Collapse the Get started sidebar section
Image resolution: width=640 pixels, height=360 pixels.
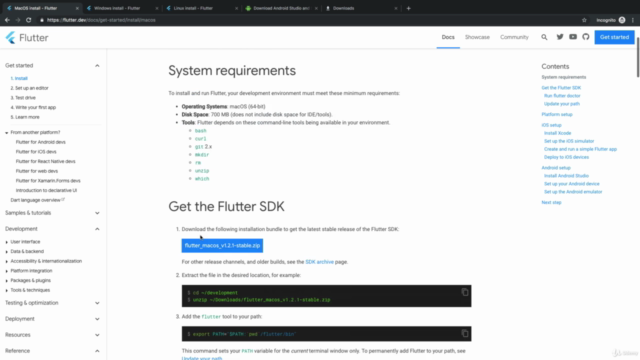(97, 65)
